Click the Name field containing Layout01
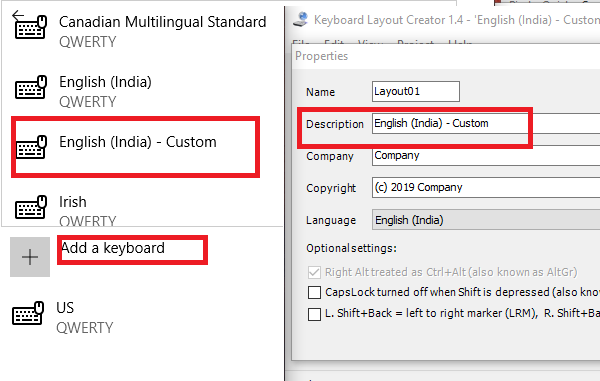 pyautogui.click(x=416, y=91)
